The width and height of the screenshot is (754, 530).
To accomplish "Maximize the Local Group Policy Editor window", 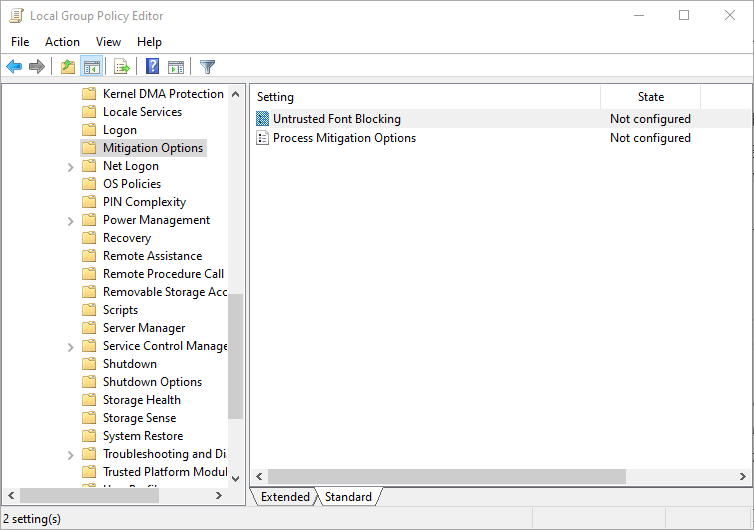I will [x=684, y=15].
